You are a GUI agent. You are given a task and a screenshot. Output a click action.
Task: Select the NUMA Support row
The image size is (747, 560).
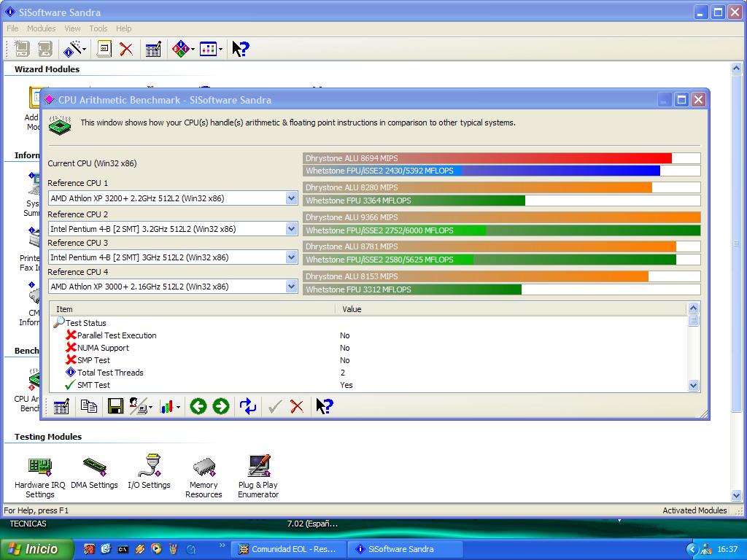(x=369, y=348)
